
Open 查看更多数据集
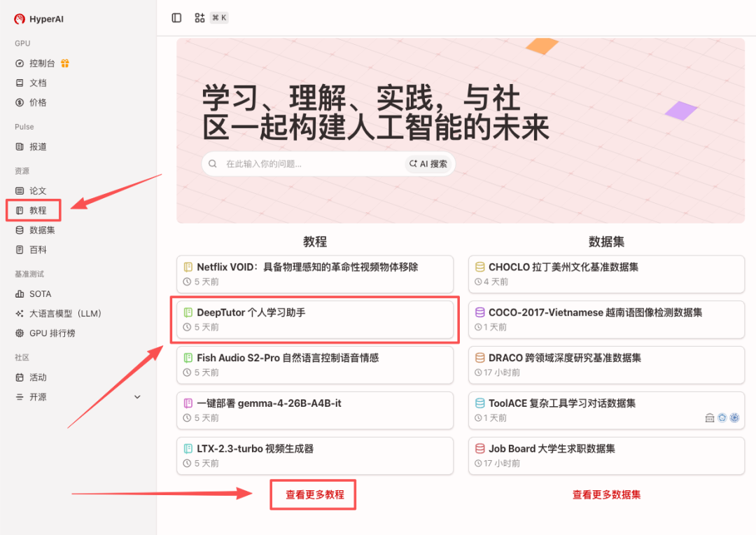(605, 494)
